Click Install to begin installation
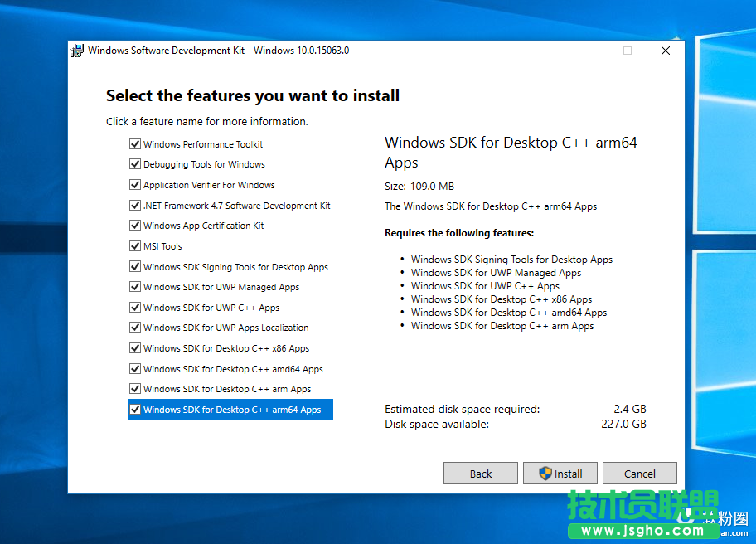 point(562,473)
